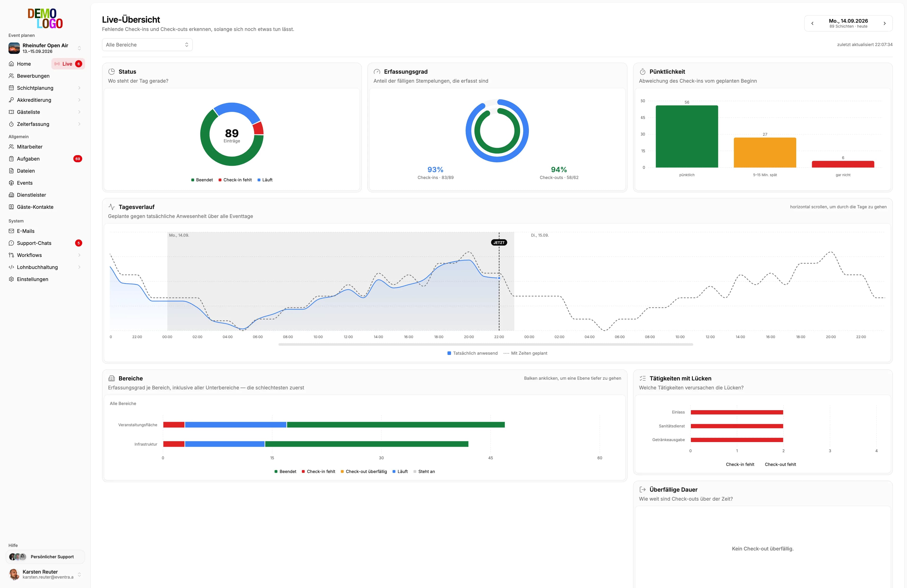The width and height of the screenshot is (907, 588).
Task: Open Persönlicher Support button
Action: coord(45,557)
